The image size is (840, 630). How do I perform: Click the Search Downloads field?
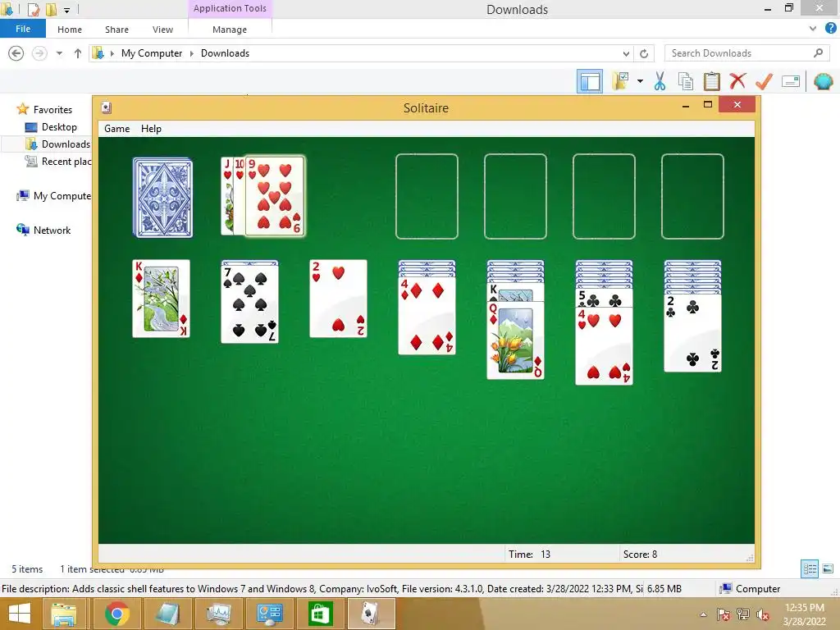pos(746,53)
